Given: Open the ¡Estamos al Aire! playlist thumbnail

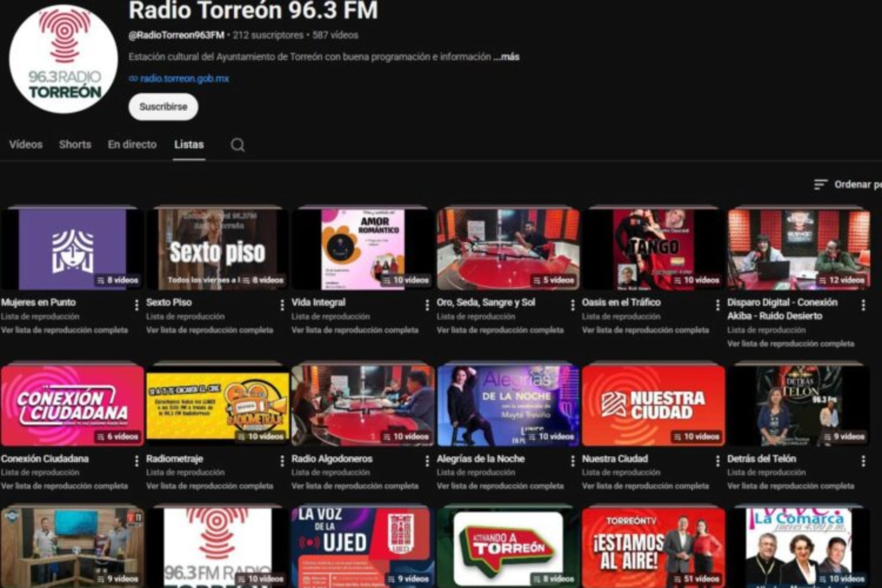Looking at the screenshot, I should (653, 547).
